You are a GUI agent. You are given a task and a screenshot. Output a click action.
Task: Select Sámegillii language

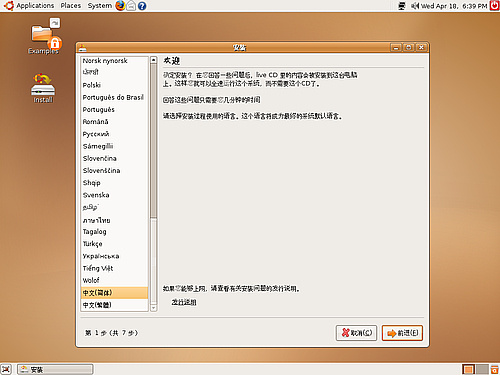114,146
